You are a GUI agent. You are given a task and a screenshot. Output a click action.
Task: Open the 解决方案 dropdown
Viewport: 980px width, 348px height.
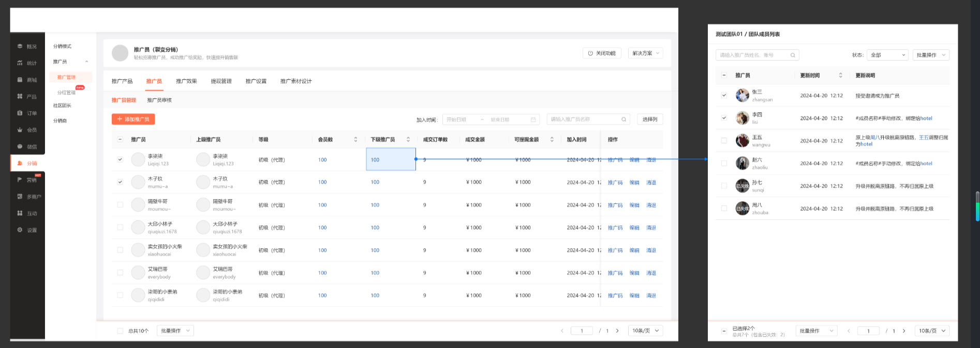pyautogui.click(x=645, y=53)
